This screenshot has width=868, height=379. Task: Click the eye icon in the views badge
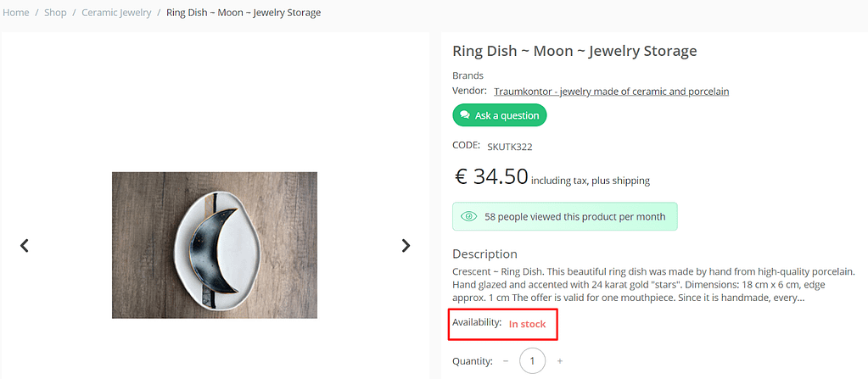coord(468,216)
